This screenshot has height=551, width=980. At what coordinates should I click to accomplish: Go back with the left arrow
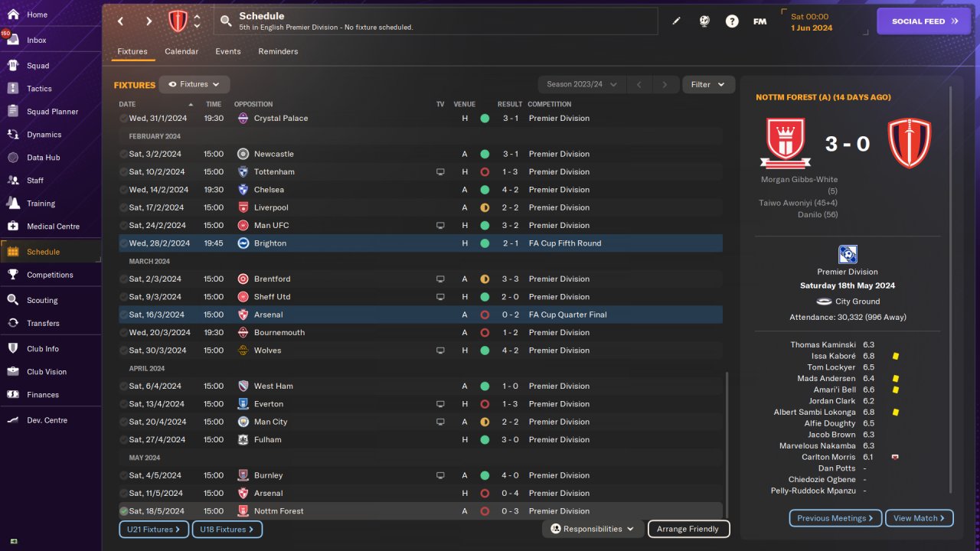[121, 21]
